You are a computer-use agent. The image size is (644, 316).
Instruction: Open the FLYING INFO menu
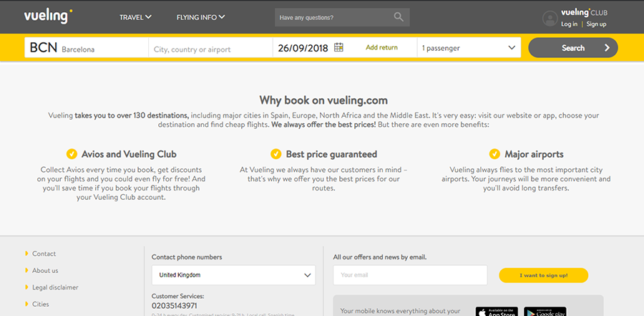(201, 17)
